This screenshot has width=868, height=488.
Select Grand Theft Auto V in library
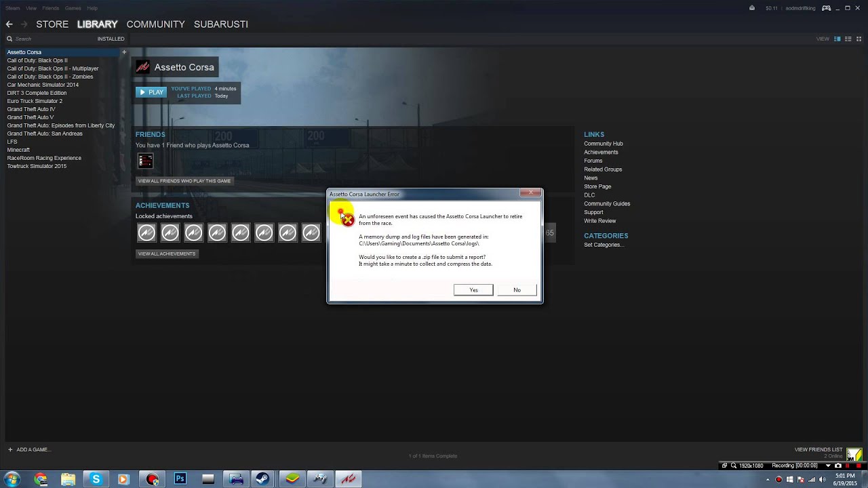(x=31, y=117)
